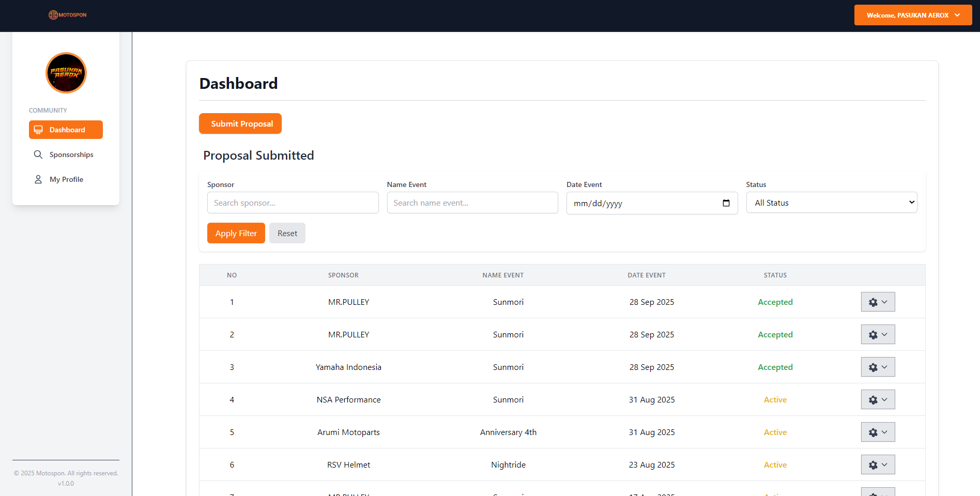The height and width of the screenshot is (496, 980).
Task: Click the PASUKAN AEROX profile avatar
Action: pos(66,73)
